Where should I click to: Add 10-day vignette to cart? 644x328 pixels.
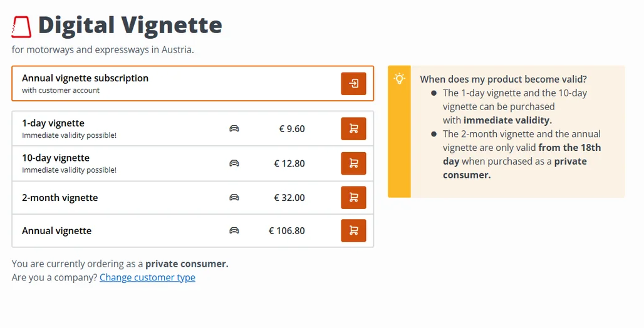tap(353, 163)
